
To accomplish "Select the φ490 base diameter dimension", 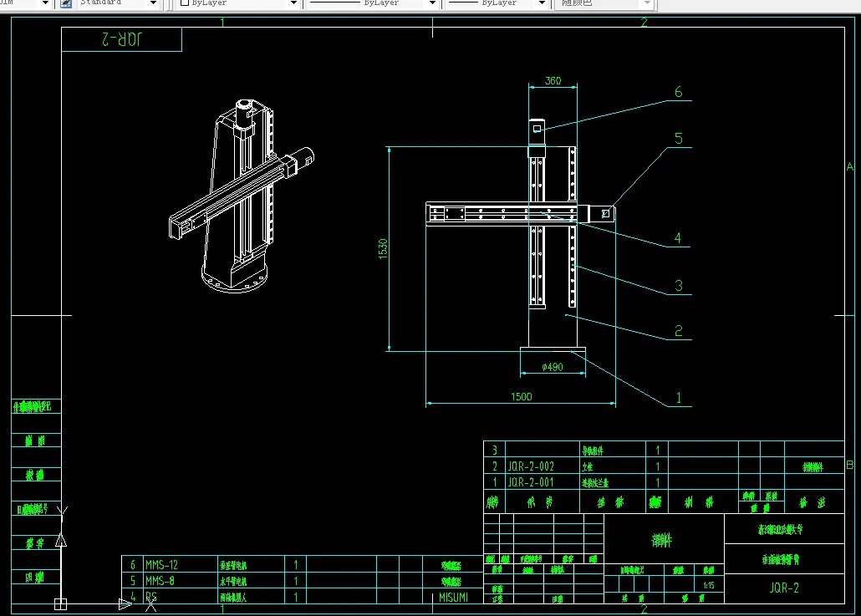I will [x=553, y=367].
